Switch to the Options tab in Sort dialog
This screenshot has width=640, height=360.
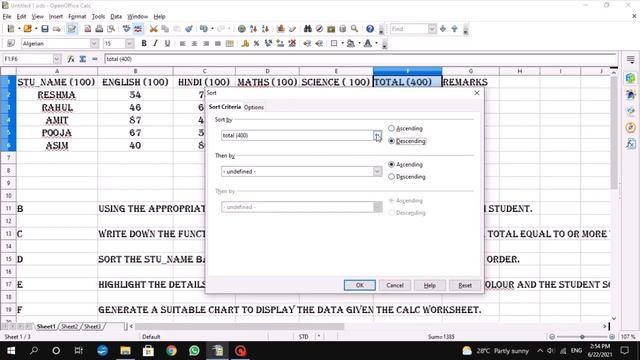(x=254, y=107)
